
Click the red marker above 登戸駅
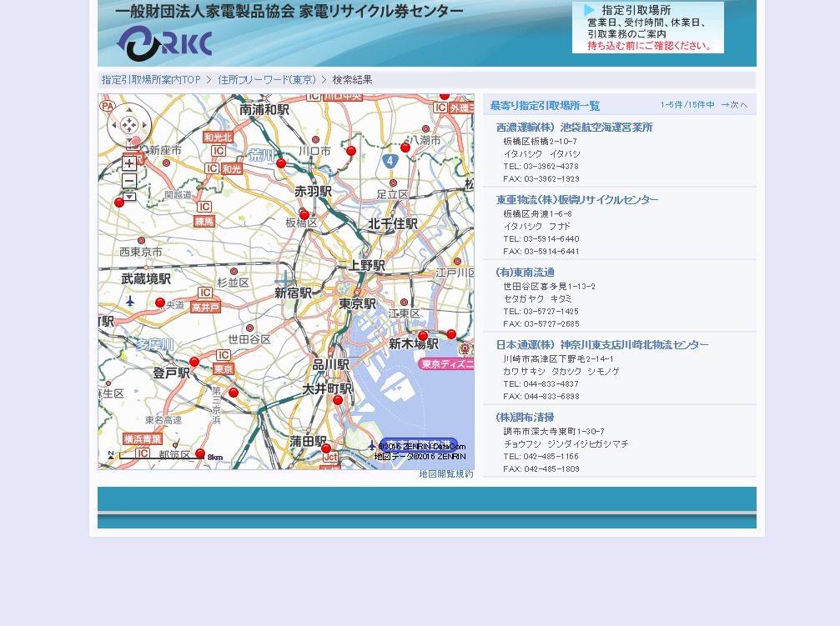[194, 362]
